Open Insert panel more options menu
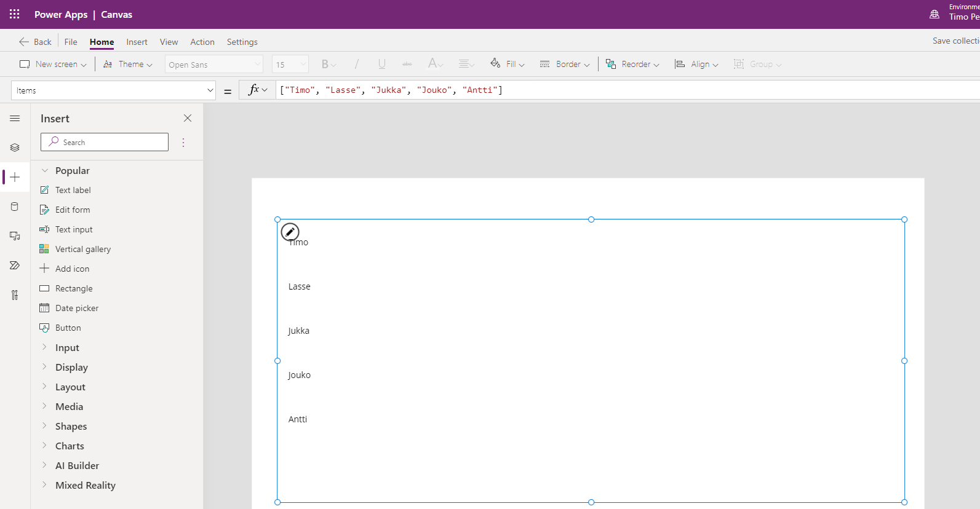The width and height of the screenshot is (980, 509). [x=183, y=143]
